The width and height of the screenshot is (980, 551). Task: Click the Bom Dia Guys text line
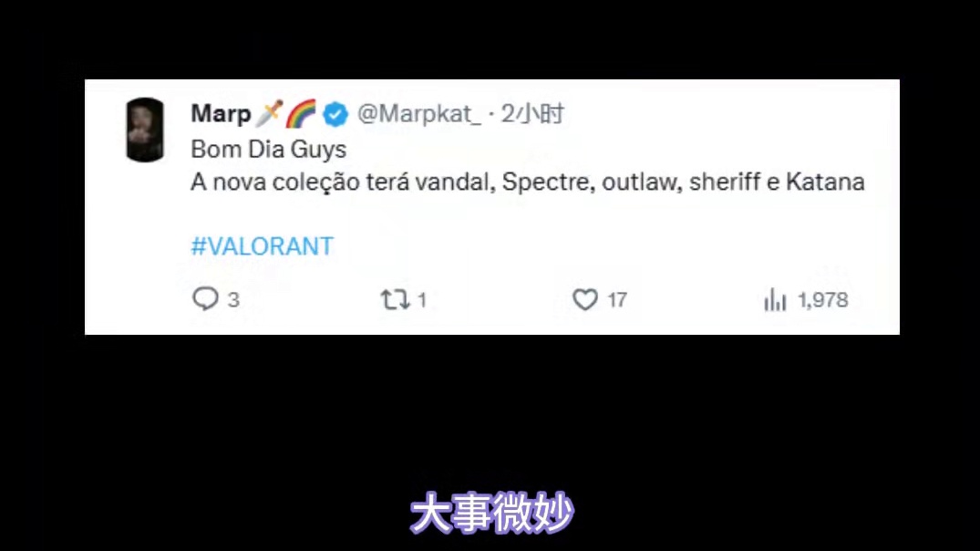268,150
